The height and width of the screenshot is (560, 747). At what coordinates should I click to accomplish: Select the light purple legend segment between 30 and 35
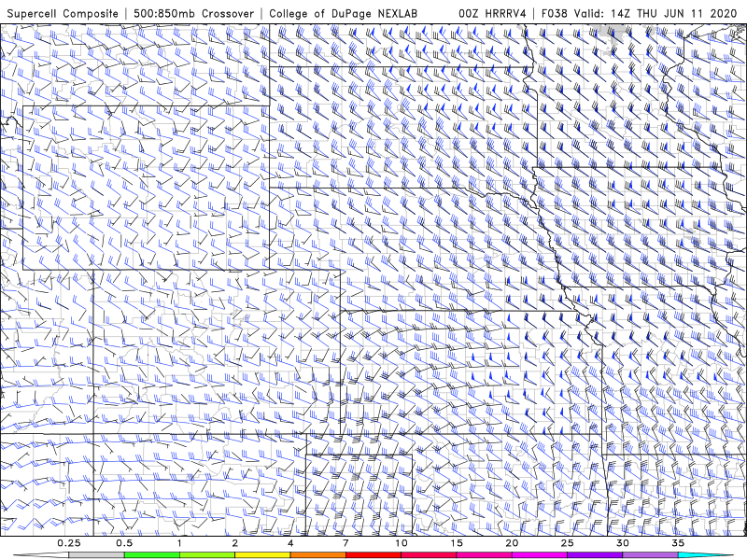pyautogui.click(x=650, y=555)
